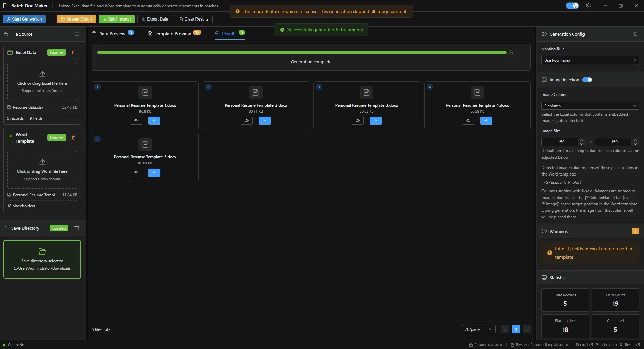Increase the image width stepper
Viewport: 644px width, 349px height.
(582, 140)
